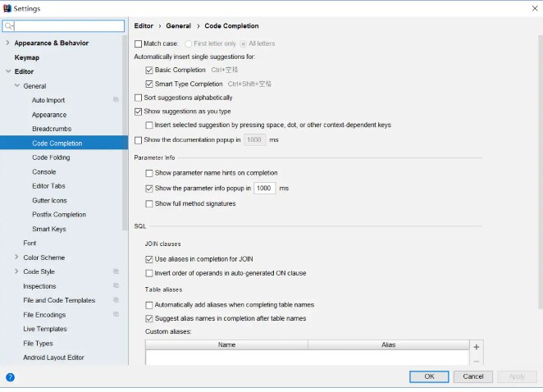Screen dimensions: 543x392
Task: Open Console settings page
Action: tap(44, 171)
